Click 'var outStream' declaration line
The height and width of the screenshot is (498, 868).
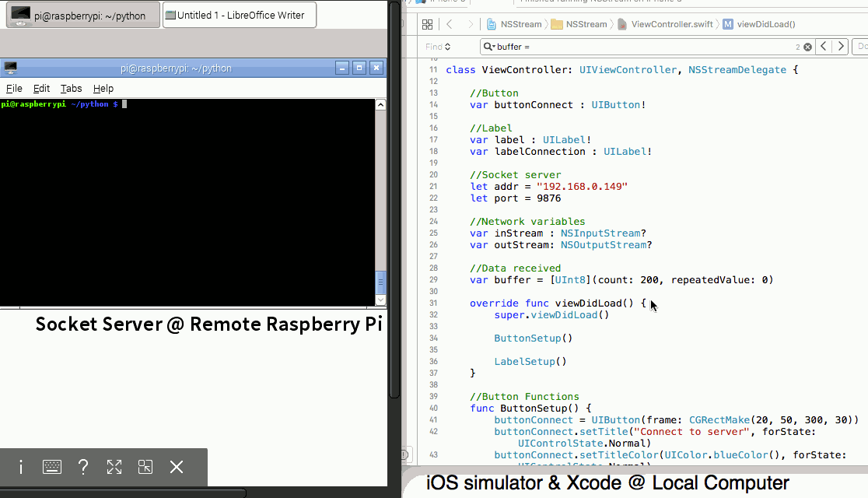(x=561, y=245)
